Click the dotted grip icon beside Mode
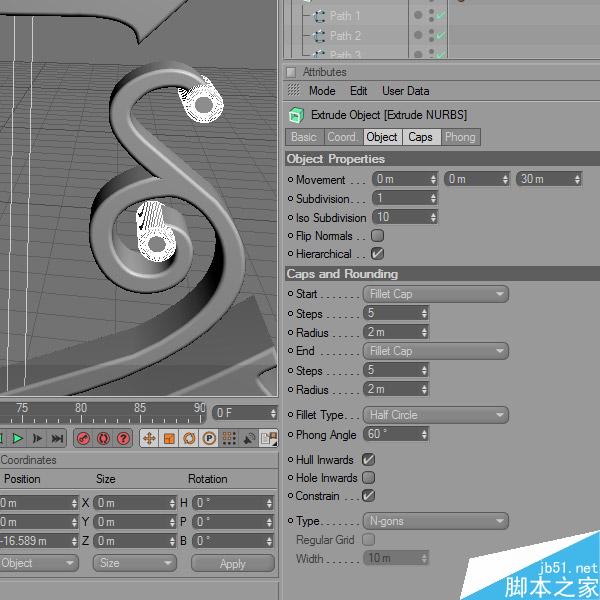The height and width of the screenshot is (600, 600). click(x=293, y=90)
